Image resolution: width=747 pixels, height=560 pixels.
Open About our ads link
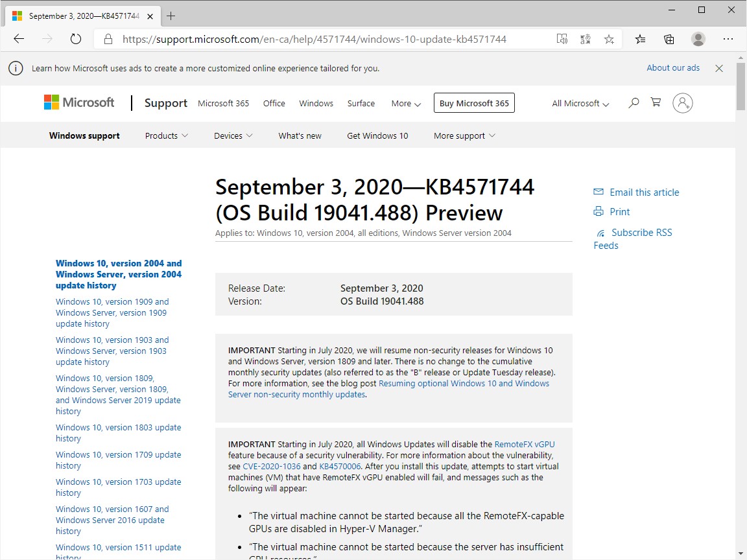[673, 67]
